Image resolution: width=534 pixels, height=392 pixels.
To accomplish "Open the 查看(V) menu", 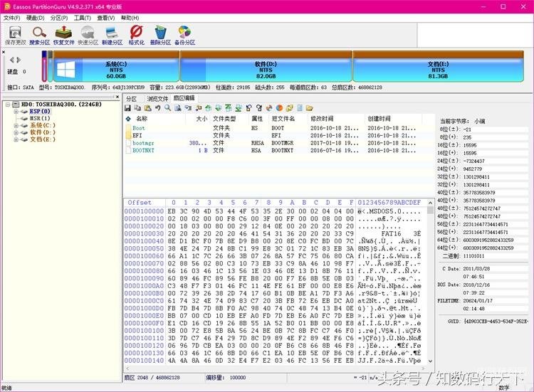I will tap(106, 18).
